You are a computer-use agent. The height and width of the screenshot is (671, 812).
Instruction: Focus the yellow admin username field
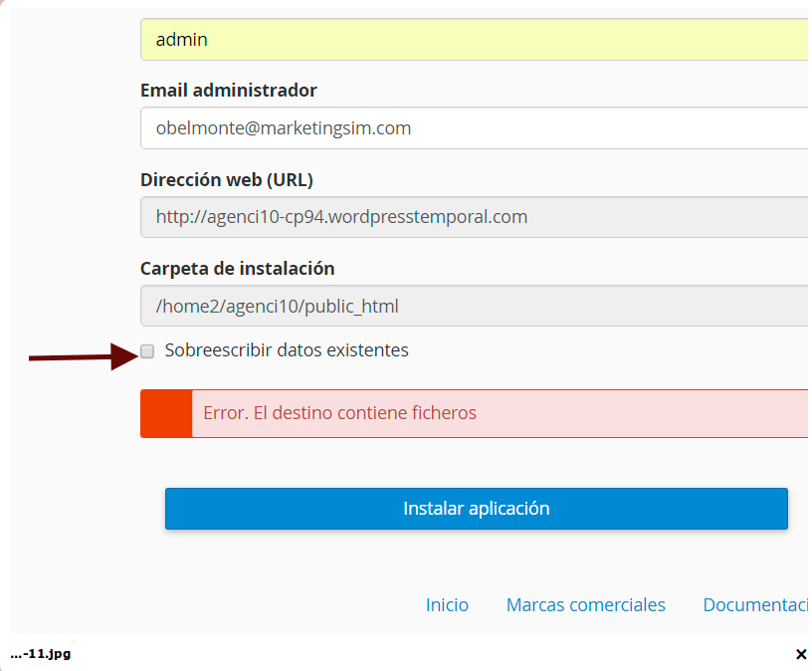tap(475, 40)
